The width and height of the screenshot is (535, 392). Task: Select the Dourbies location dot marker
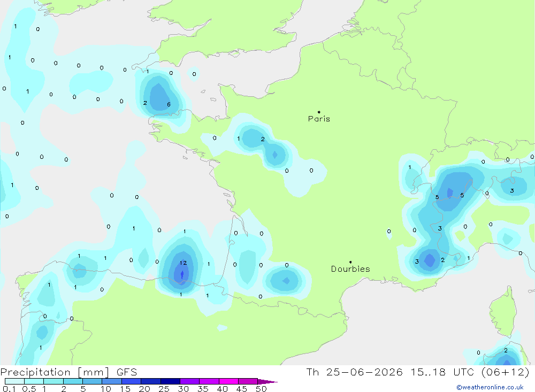(350, 262)
